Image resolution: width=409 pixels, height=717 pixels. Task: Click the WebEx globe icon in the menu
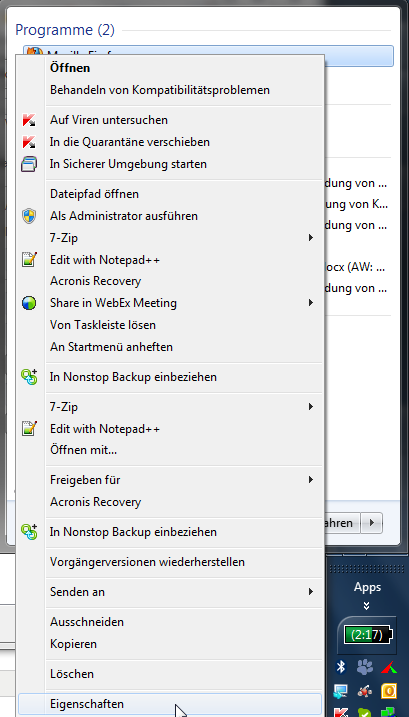[29, 303]
